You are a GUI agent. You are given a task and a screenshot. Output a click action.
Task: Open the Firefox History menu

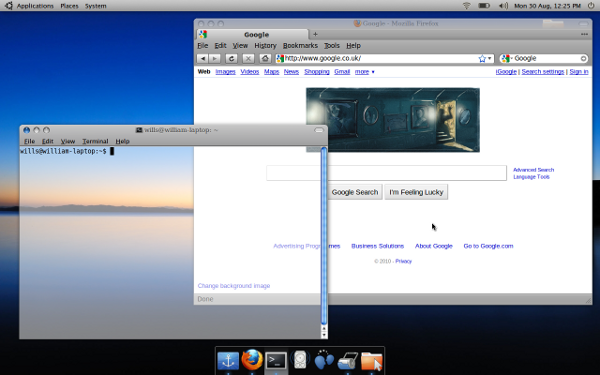point(265,46)
